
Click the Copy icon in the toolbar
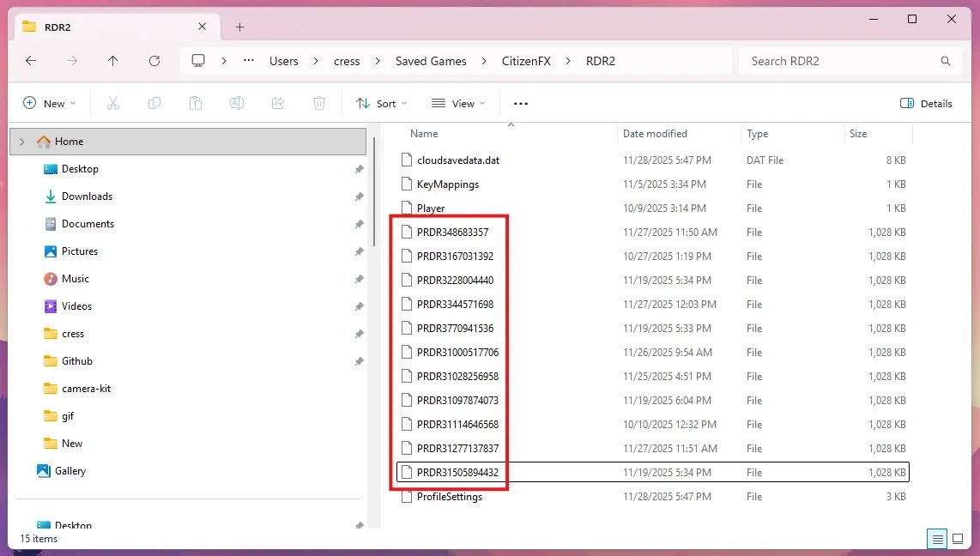coord(154,103)
